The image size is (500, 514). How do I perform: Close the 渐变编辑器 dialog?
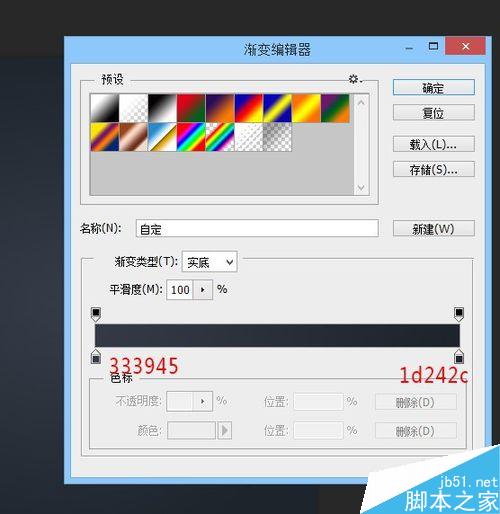tap(465, 46)
